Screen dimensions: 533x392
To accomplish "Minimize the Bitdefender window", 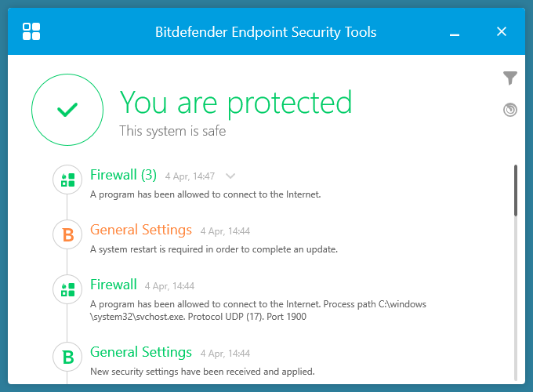I will 455,33.
